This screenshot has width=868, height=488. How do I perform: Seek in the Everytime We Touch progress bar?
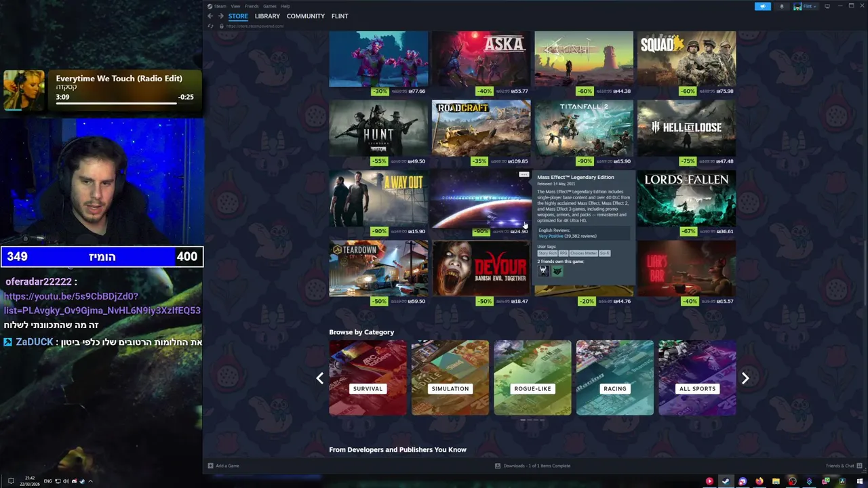117,103
